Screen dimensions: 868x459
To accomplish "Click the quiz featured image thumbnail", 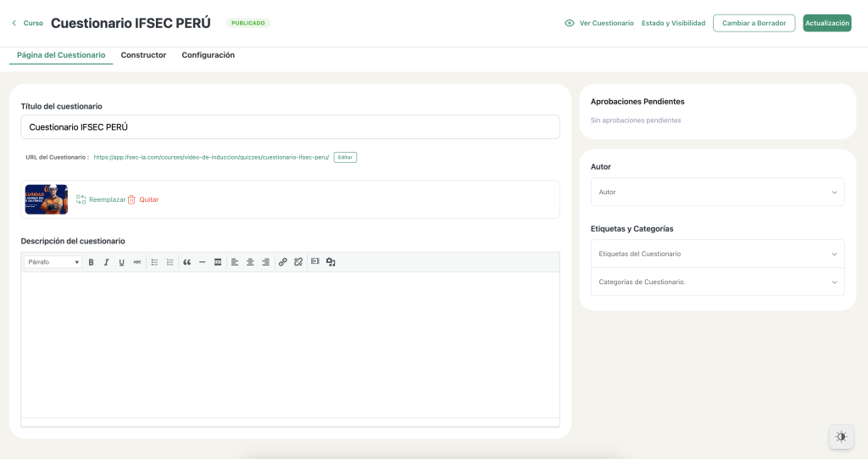I will coord(47,199).
